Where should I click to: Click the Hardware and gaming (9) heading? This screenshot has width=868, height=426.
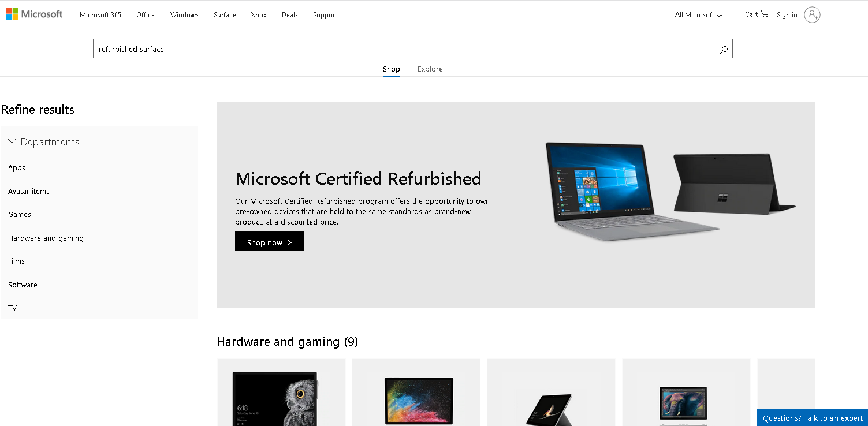[x=287, y=342]
